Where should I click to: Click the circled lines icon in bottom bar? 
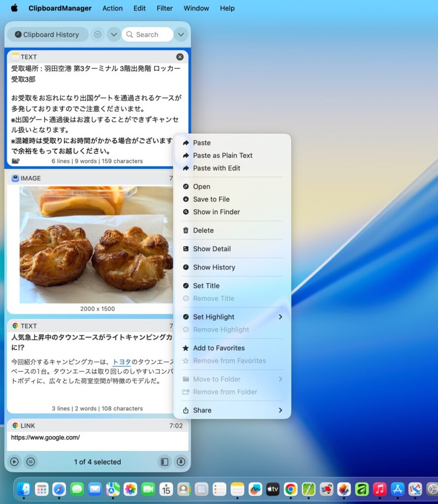(x=31, y=462)
